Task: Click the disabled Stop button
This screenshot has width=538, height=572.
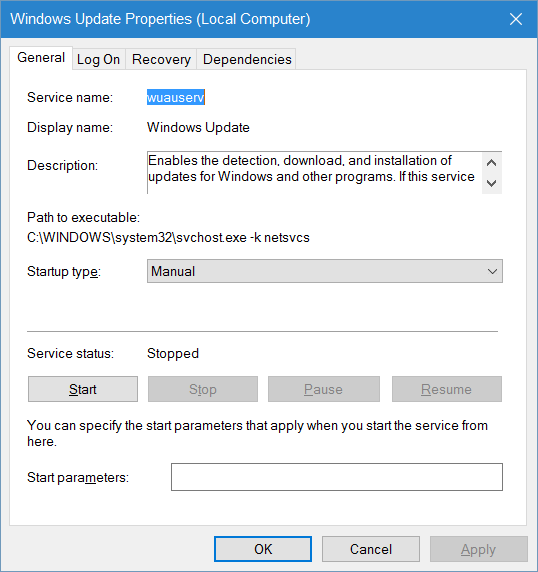Action: click(x=203, y=389)
